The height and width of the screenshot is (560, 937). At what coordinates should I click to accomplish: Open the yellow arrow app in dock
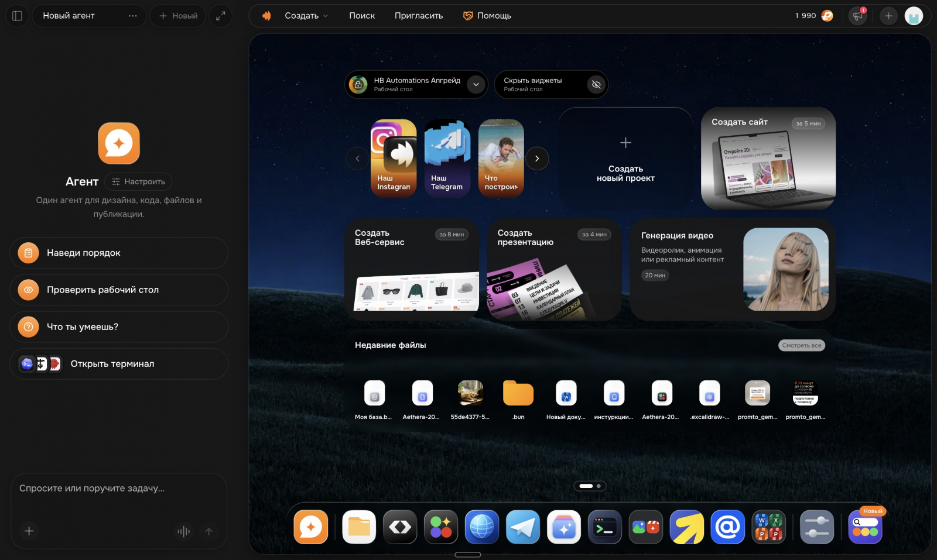click(x=687, y=527)
